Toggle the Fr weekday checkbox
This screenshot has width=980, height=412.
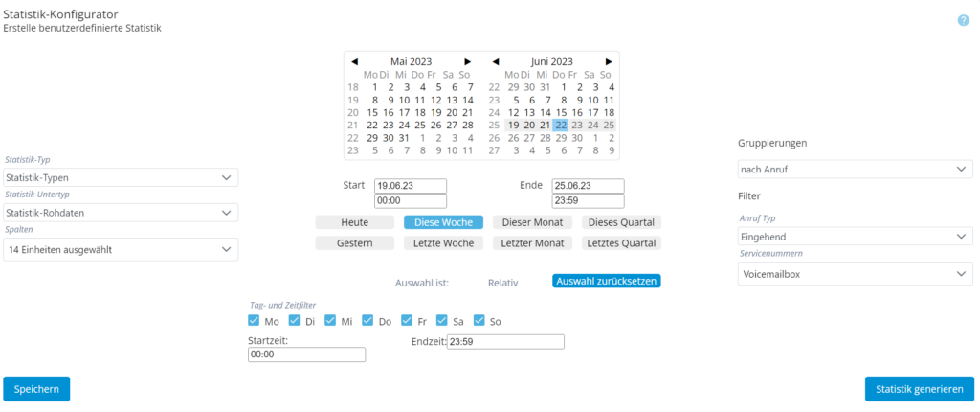click(407, 321)
